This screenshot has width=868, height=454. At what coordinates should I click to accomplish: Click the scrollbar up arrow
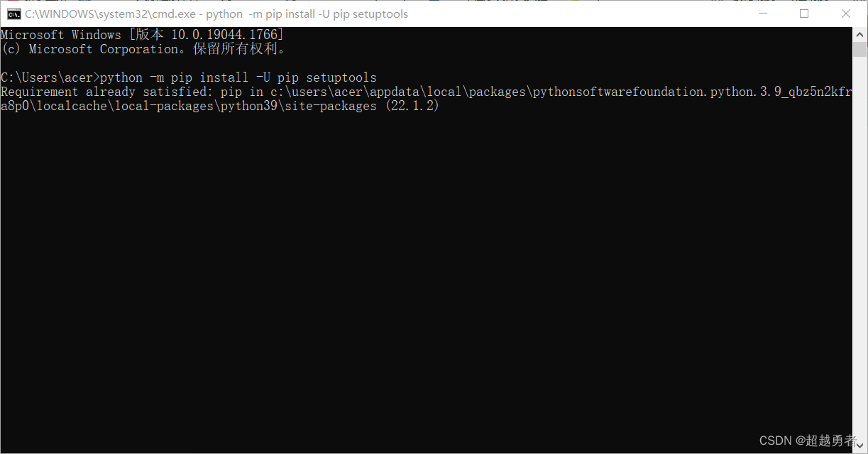(x=859, y=34)
